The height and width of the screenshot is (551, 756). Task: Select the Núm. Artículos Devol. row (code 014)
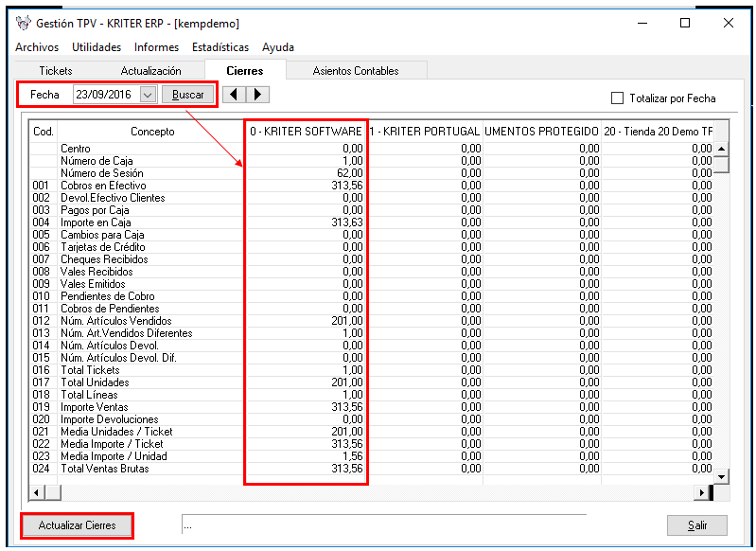(x=371, y=345)
